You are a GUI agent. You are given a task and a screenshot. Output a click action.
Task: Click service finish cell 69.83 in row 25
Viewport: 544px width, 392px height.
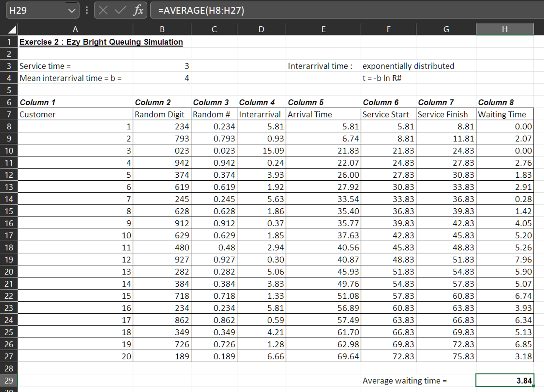point(446,332)
